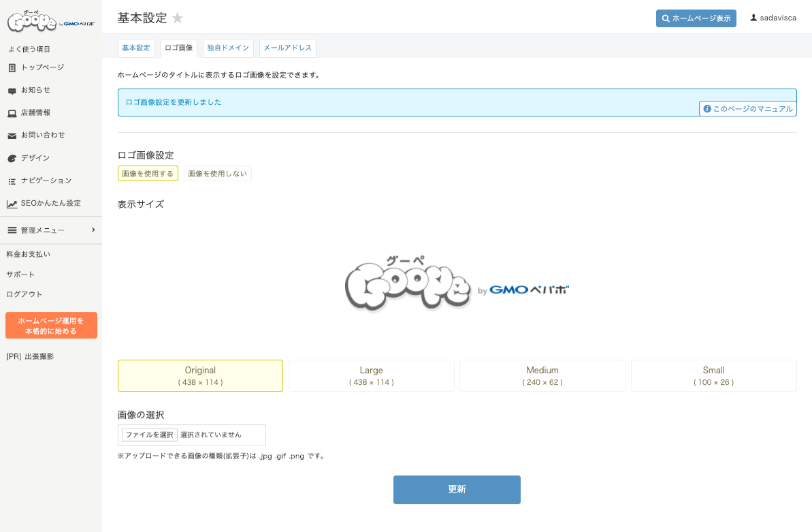This screenshot has width=812, height=532.
Task: Open the ロゴ画像 tab
Action: tap(178, 48)
